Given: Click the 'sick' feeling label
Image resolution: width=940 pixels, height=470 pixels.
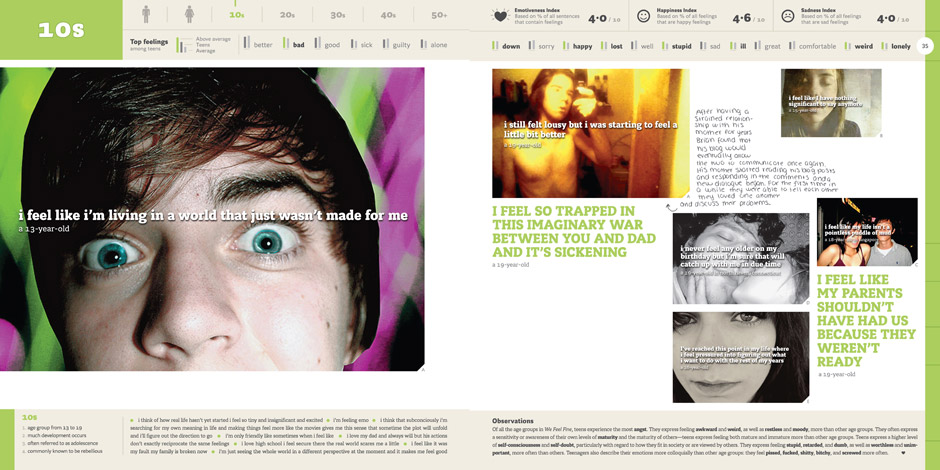Looking at the screenshot, I should coord(366,45).
